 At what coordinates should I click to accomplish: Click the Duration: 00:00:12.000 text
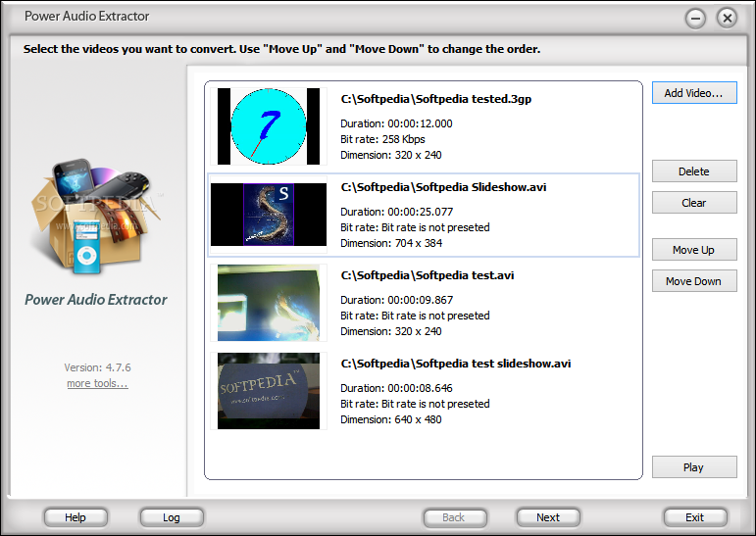396,123
